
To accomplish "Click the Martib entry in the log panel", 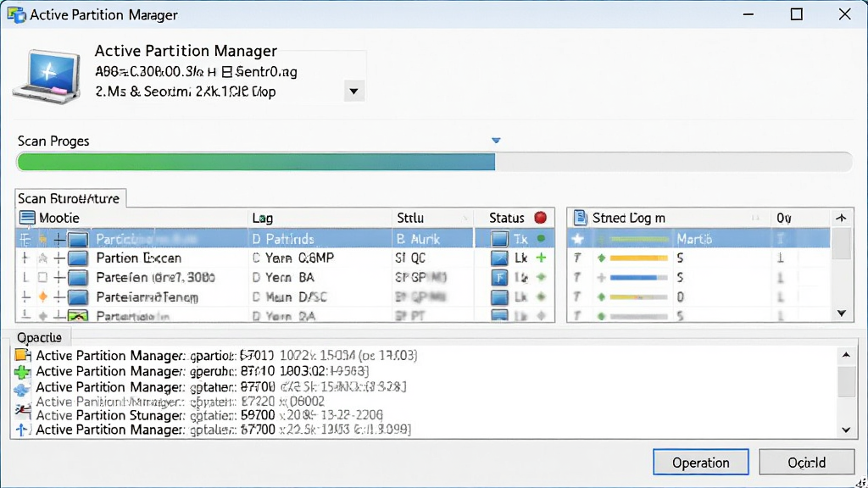I will [694, 239].
